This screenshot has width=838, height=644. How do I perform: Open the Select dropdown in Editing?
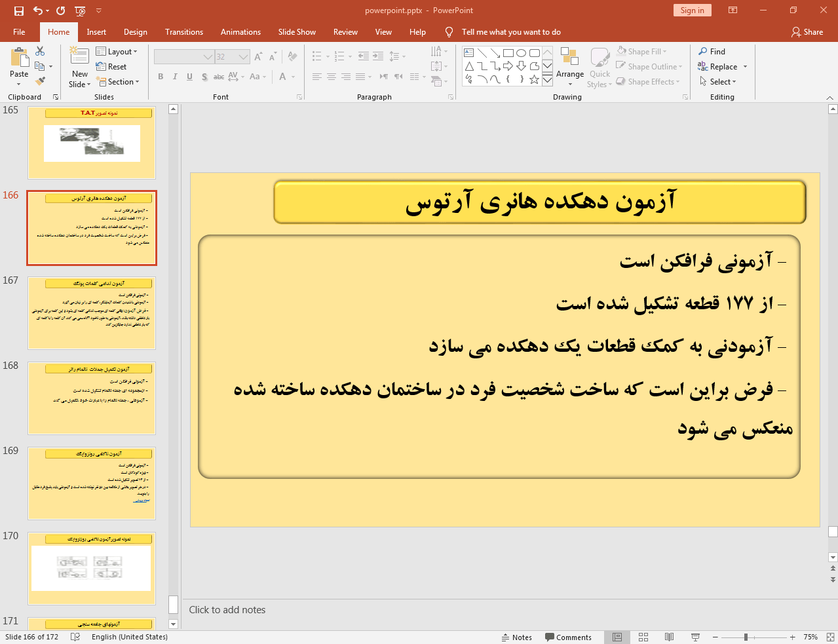coord(718,81)
